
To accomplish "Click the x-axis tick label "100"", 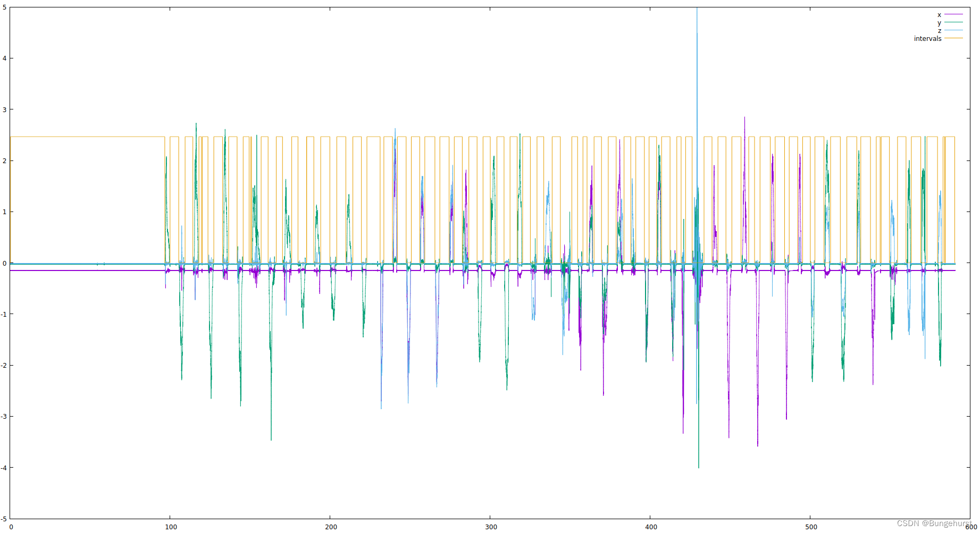I will pyautogui.click(x=171, y=527).
